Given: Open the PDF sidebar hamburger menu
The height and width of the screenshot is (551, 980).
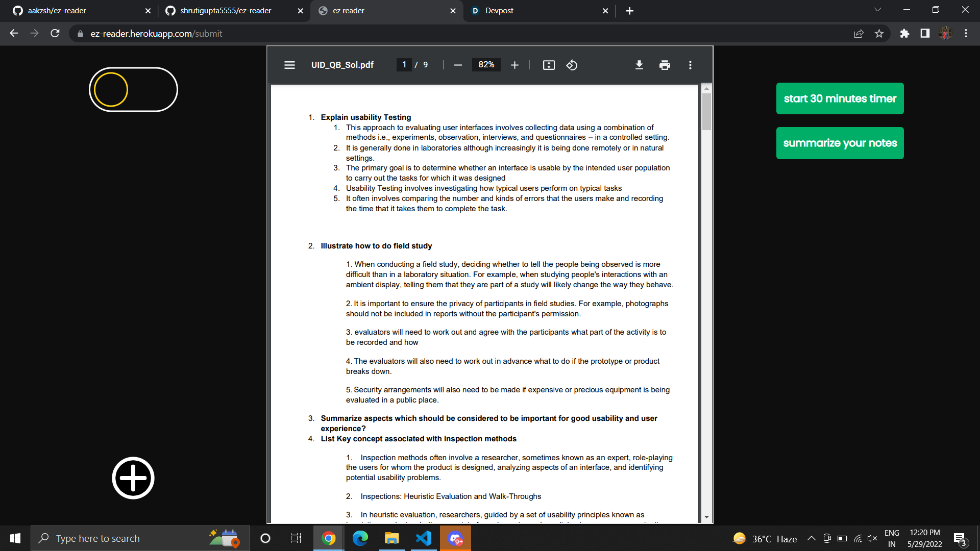Looking at the screenshot, I should pyautogui.click(x=289, y=65).
